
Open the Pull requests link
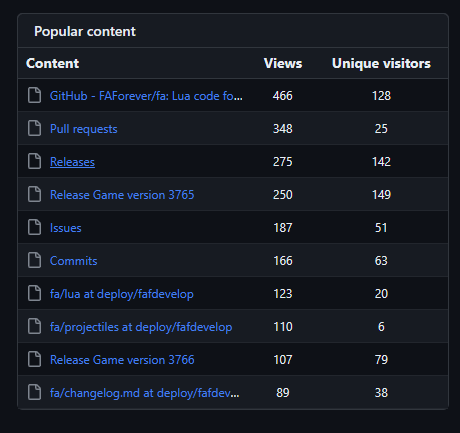(x=84, y=129)
